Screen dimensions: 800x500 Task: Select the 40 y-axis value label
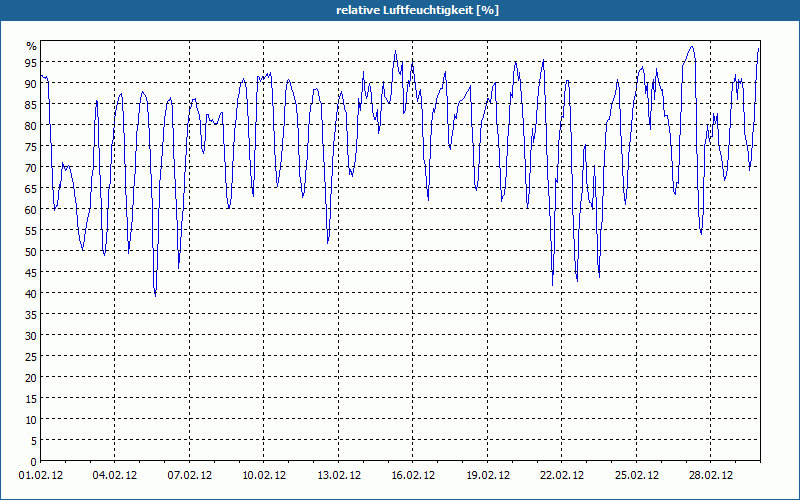coord(31,294)
